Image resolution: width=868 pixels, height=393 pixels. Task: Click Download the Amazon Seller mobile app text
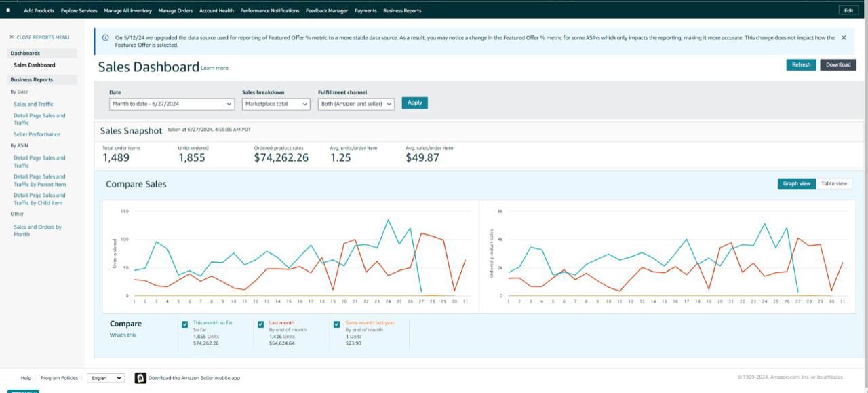(x=194, y=378)
